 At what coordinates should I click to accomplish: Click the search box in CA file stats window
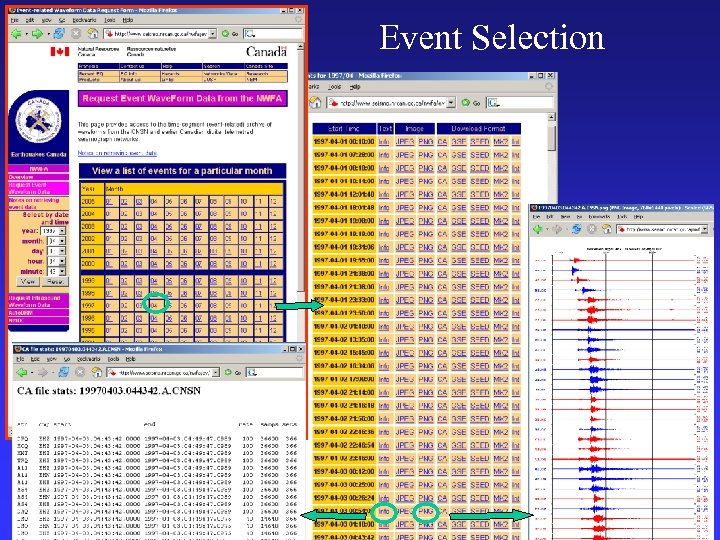coord(274,372)
